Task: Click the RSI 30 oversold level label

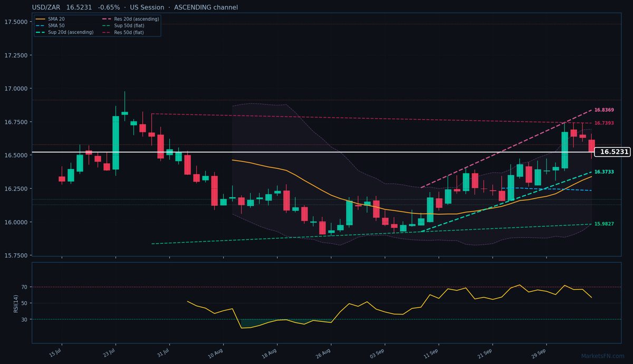Action: [24, 319]
